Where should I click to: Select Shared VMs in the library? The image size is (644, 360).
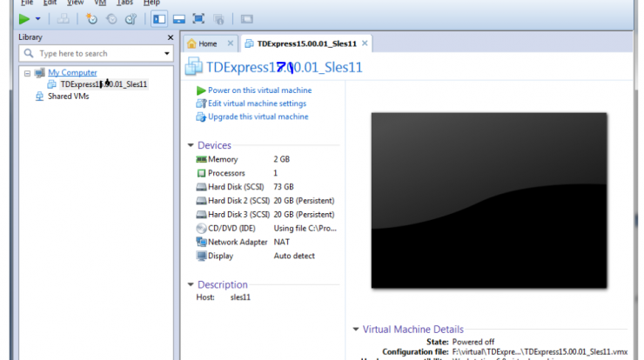[68, 96]
